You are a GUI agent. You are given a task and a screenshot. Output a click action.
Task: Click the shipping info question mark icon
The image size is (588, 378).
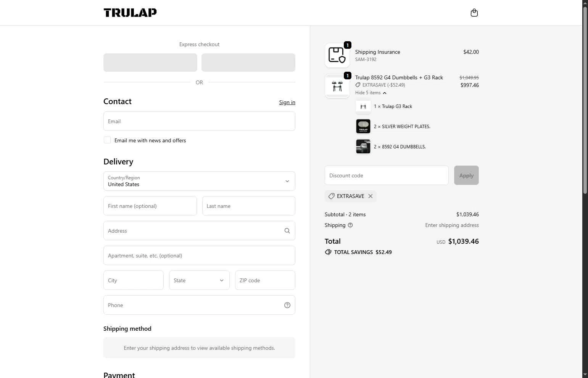350,225
